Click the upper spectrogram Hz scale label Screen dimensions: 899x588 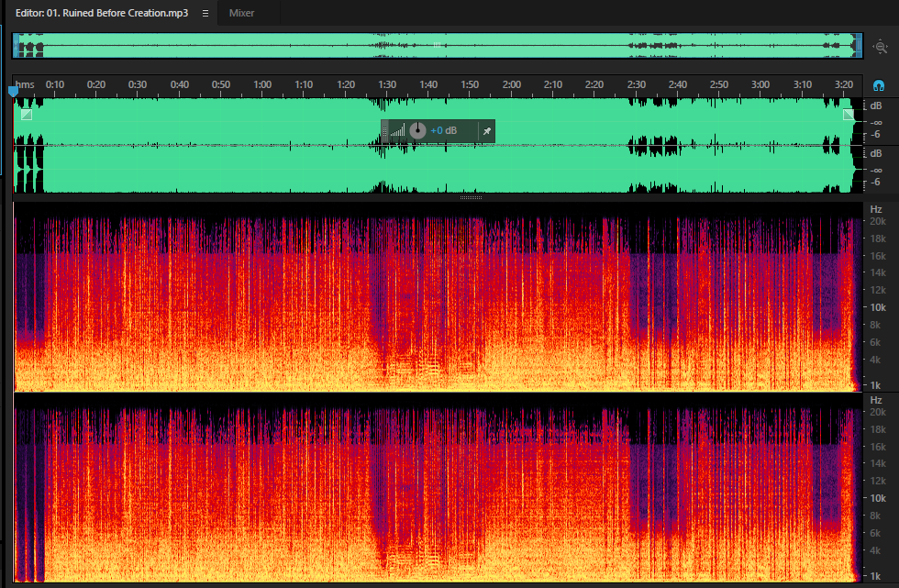click(x=875, y=209)
